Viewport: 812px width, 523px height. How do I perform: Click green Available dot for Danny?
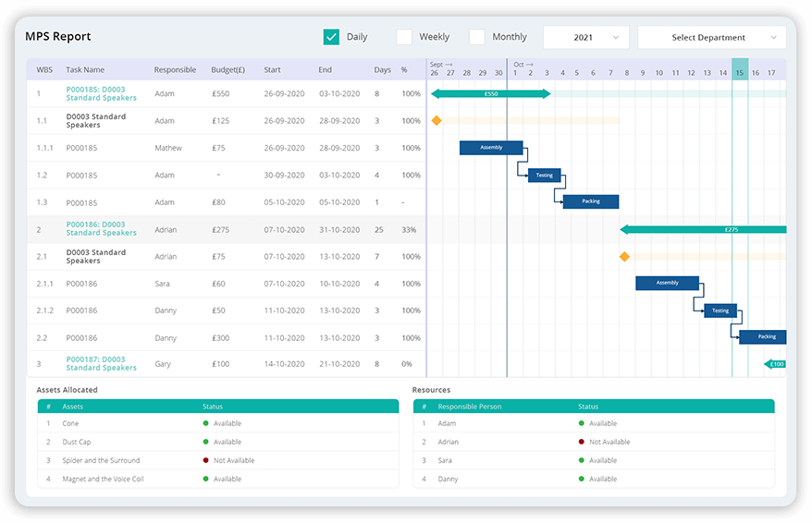coord(582,479)
